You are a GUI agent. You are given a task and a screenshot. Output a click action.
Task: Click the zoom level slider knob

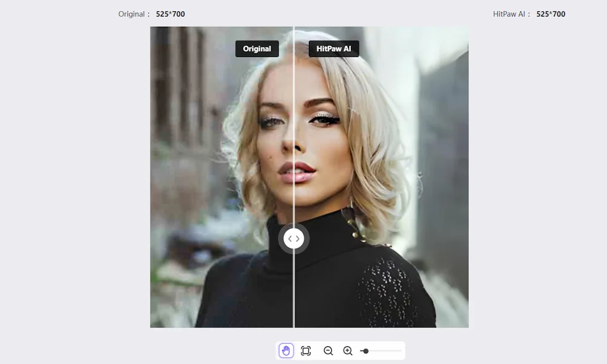[x=365, y=350]
